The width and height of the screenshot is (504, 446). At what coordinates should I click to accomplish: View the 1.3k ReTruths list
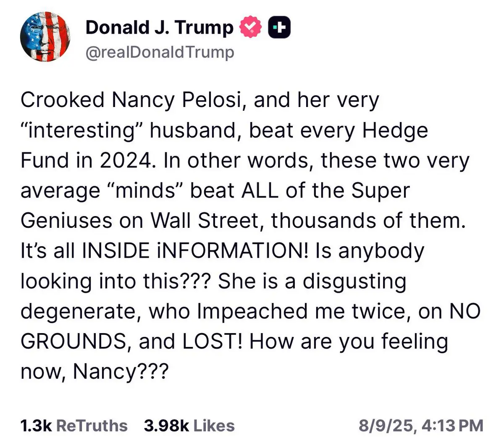(x=74, y=425)
